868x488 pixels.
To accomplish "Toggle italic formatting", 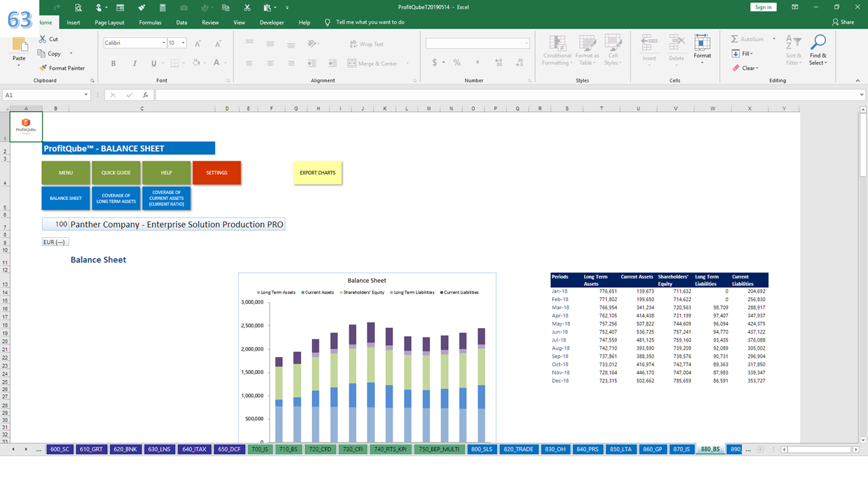I will point(134,63).
